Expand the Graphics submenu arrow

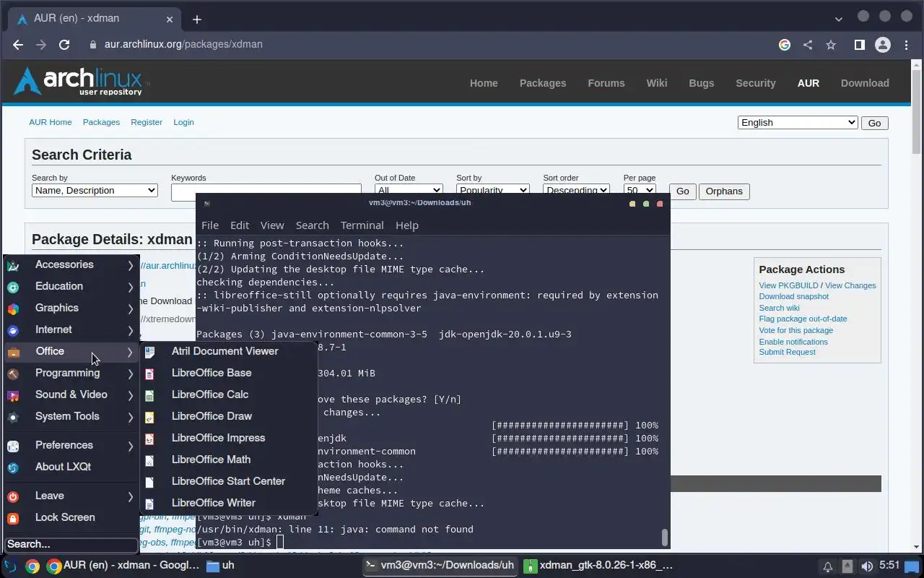pos(131,309)
